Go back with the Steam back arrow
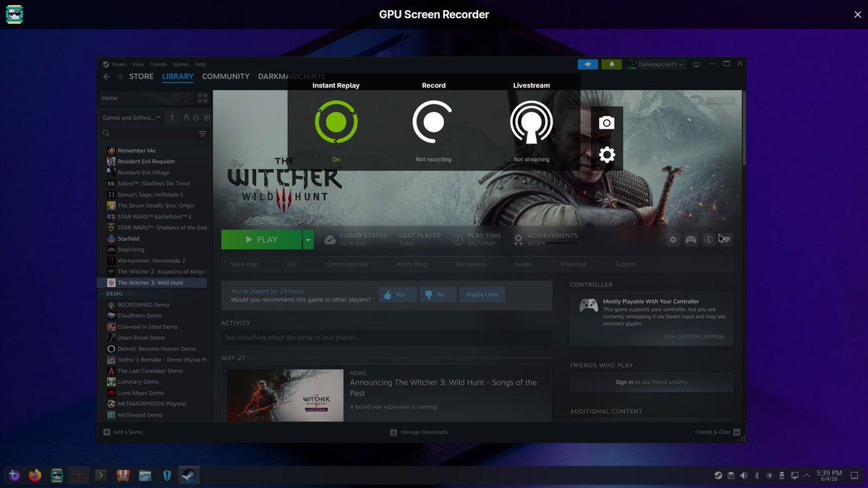The image size is (868, 488). tap(106, 77)
